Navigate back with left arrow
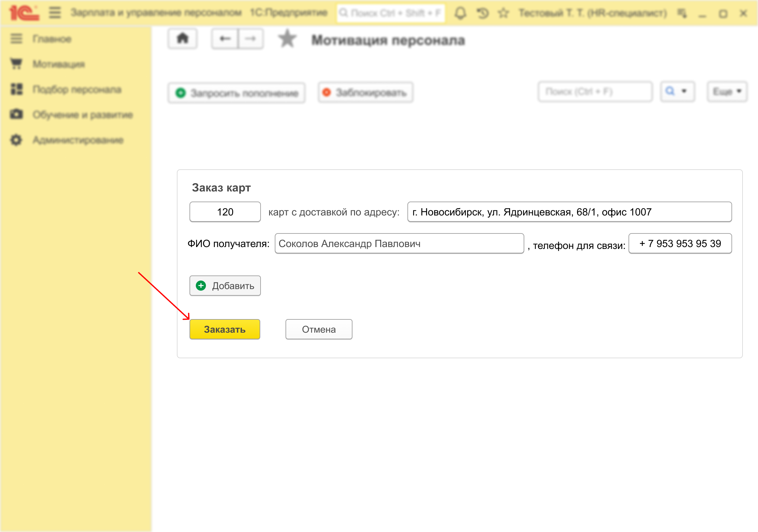Image resolution: width=758 pixels, height=532 pixels. [x=225, y=39]
